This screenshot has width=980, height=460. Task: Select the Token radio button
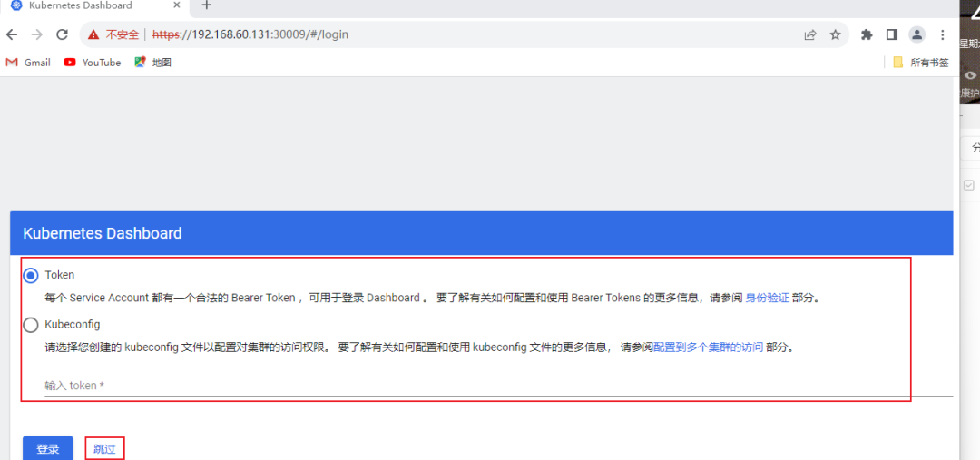click(x=30, y=276)
